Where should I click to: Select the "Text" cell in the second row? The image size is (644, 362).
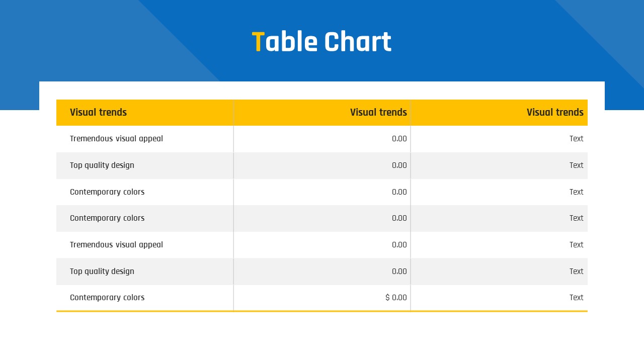point(576,165)
